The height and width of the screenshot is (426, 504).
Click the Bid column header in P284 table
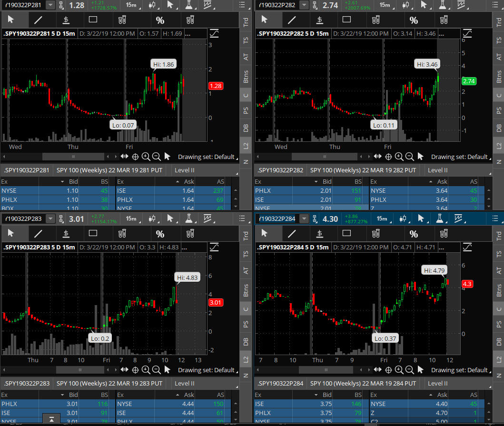(327, 395)
